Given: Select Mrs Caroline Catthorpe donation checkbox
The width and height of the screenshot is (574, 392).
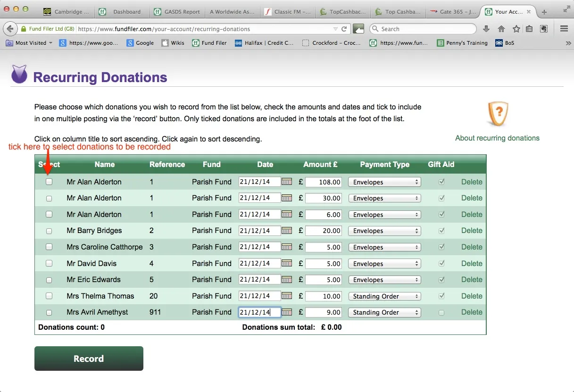Looking at the screenshot, I should click(x=49, y=247).
